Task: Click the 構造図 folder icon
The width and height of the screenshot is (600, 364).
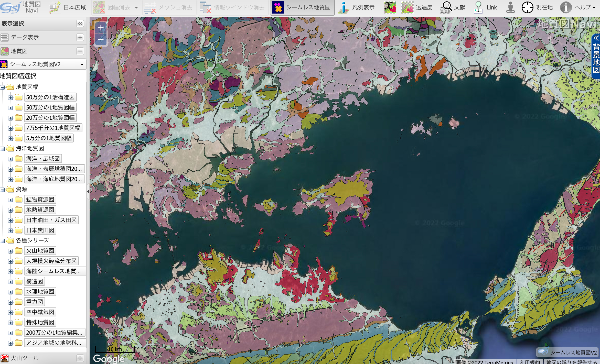Action: pyautogui.click(x=18, y=281)
